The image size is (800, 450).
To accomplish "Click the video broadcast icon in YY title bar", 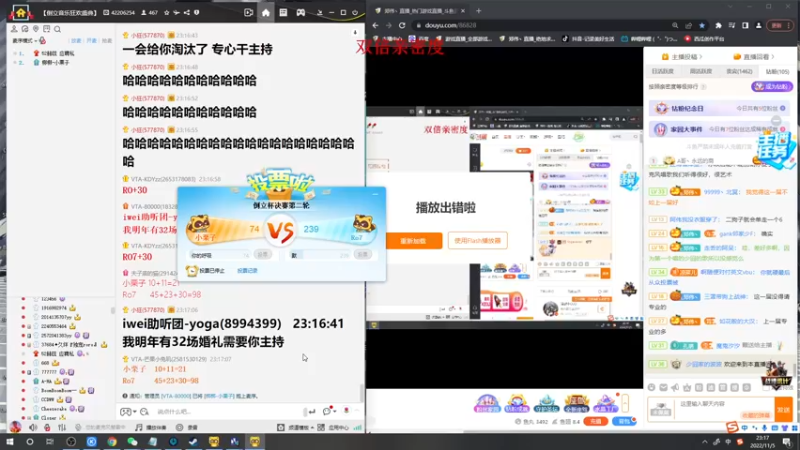I will [x=248, y=13].
